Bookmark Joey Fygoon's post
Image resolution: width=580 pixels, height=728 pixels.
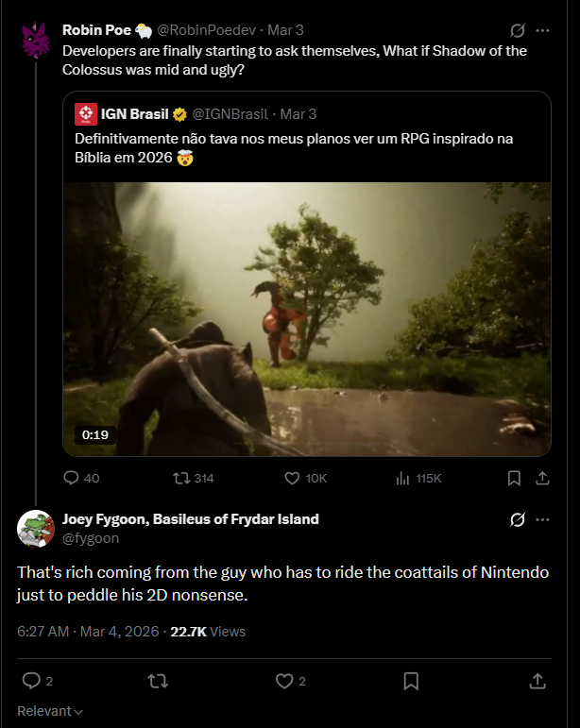pyautogui.click(x=411, y=681)
